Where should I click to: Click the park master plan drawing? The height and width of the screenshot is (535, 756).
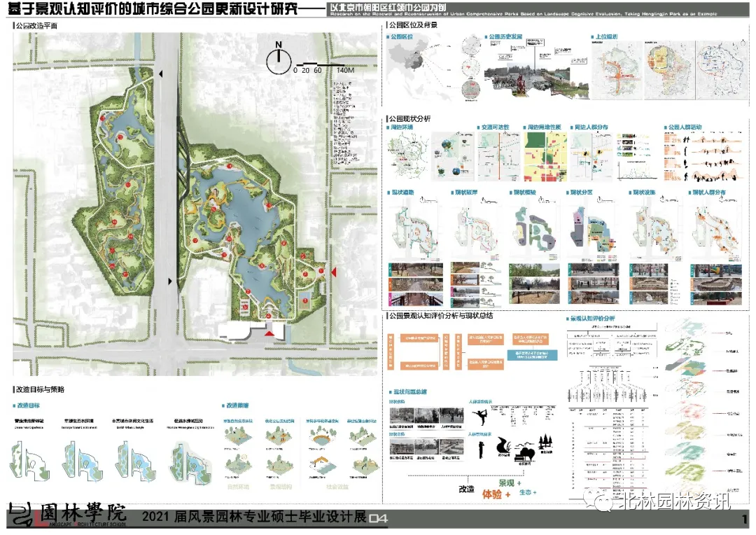[x=195, y=204]
